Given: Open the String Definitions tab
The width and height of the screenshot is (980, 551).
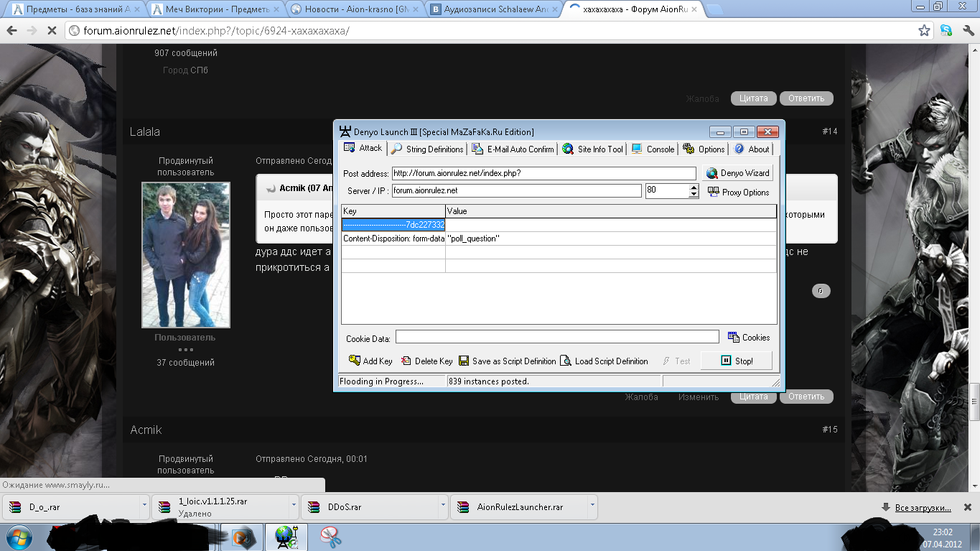Looking at the screenshot, I should click(427, 149).
